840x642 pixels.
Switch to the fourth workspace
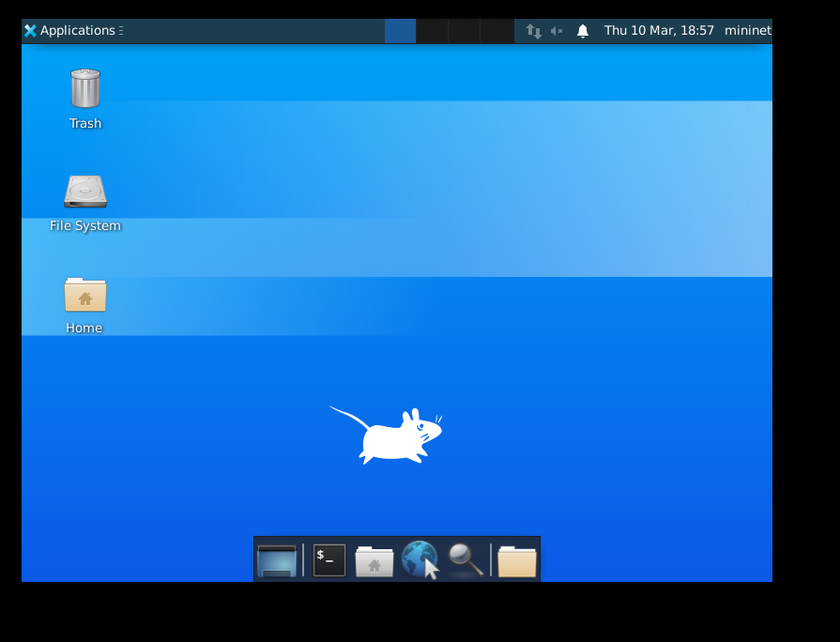pos(496,31)
